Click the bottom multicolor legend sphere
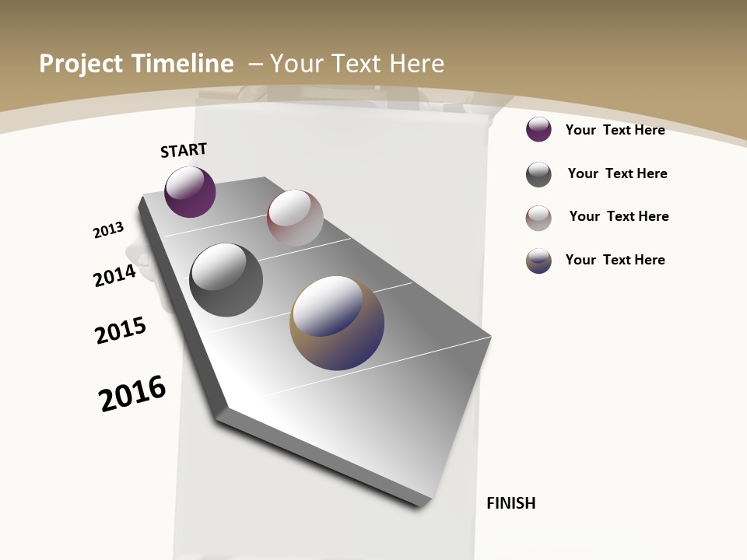The height and width of the screenshot is (560, 747). click(538, 260)
